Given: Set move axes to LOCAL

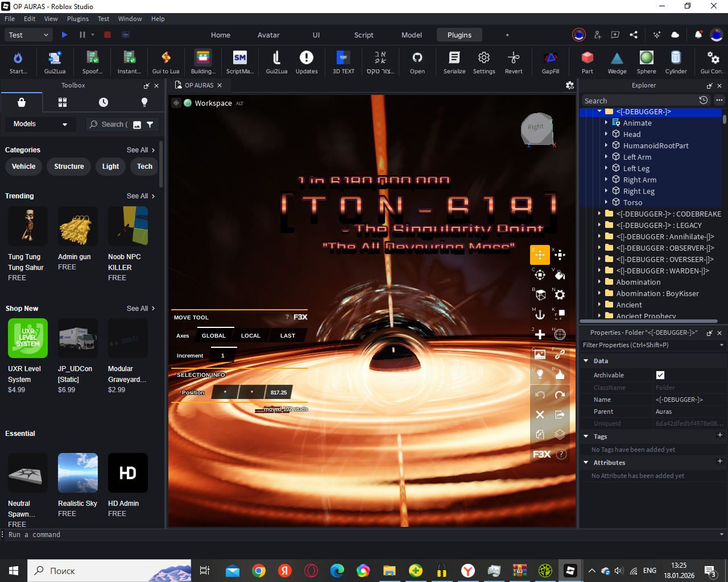Looking at the screenshot, I should click(250, 335).
